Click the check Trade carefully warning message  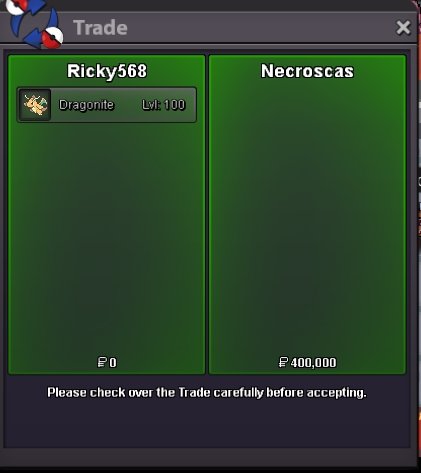207,393
